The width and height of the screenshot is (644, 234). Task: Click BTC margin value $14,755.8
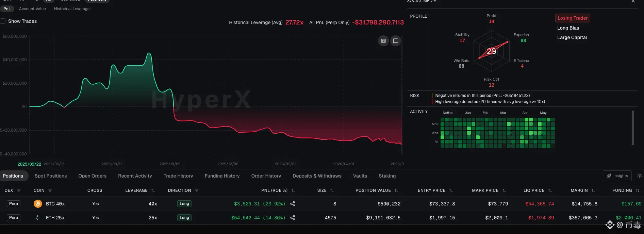(x=584, y=204)
